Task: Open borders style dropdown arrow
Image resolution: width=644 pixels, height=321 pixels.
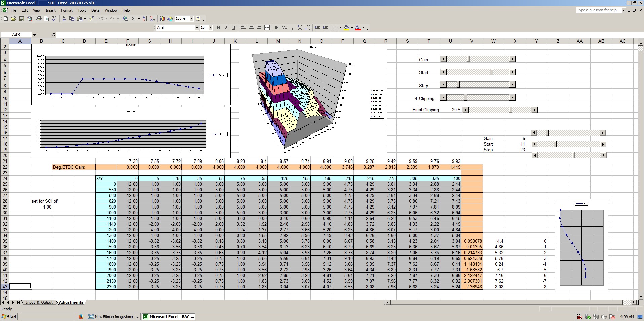Action: [x=340, y=28]
